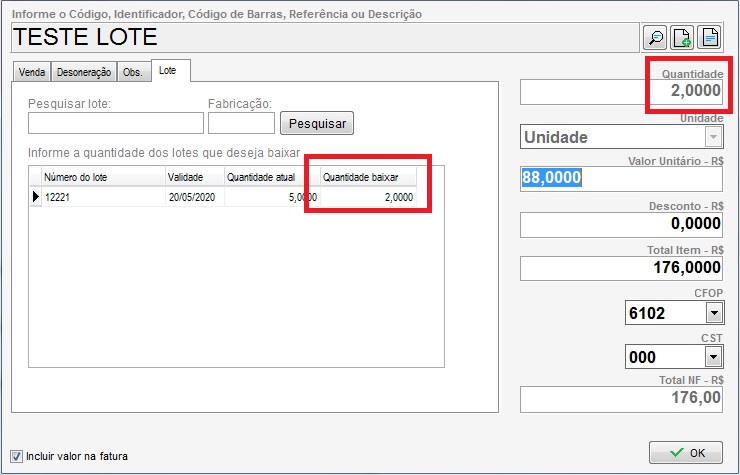Select the Obs. tab
The width and height of the screenshot is (740, 475).
tap(132, 73)
